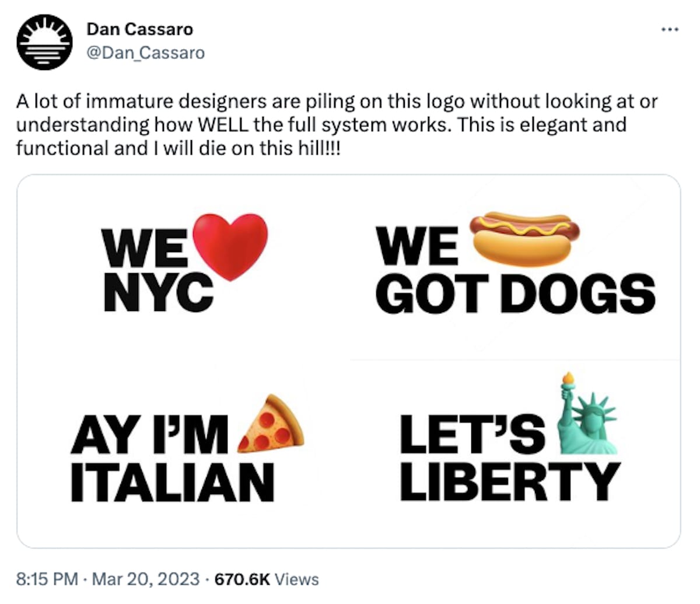The height and width of the screenshot is (604, 700).
Task: Click the hot dog emoji graphic
Action: (x=524, y=238)
